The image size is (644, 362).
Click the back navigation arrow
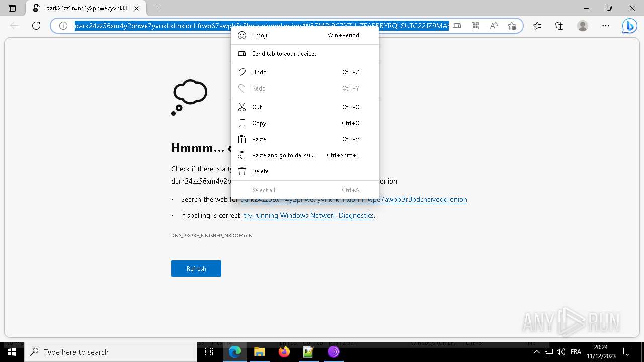[14, 26]
